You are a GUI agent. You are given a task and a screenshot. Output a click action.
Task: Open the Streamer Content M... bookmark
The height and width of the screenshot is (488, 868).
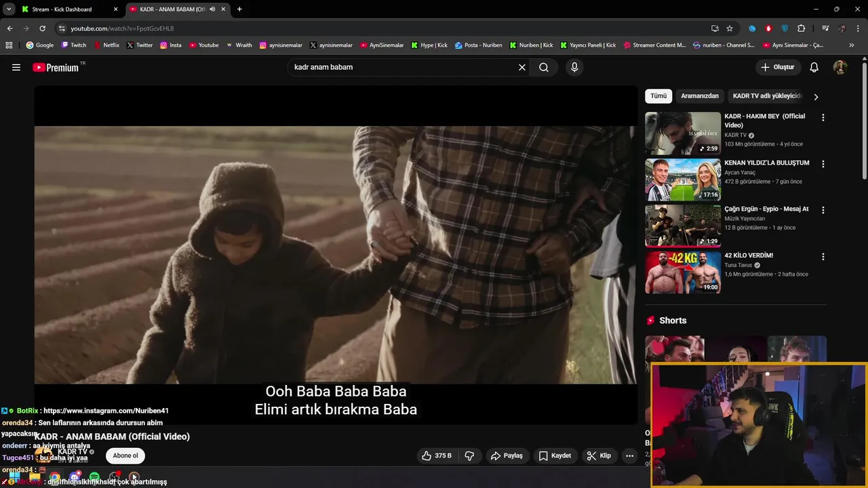[x=654, y=45]
